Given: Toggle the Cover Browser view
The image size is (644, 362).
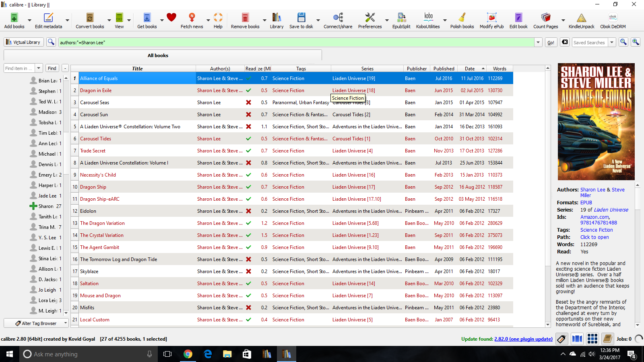Looking at the screenshot, I should 577,339.
